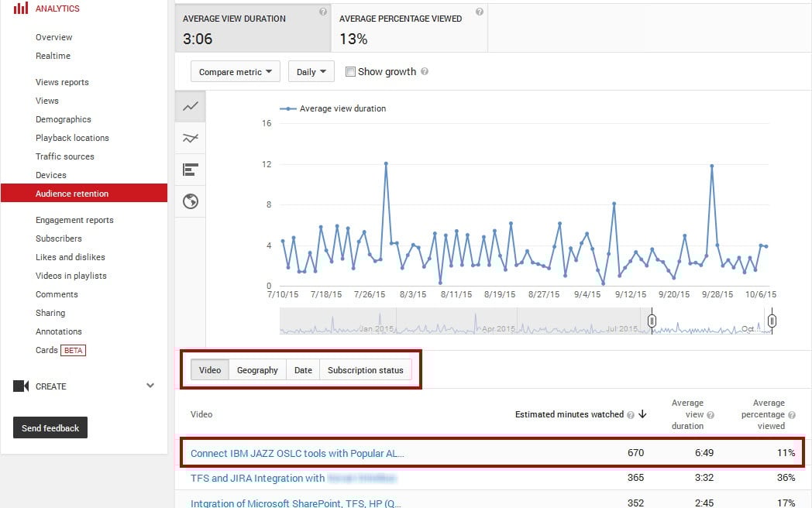Open the Traffic sources report
Viewport: 812px width, 508px height.
[65, 156]
